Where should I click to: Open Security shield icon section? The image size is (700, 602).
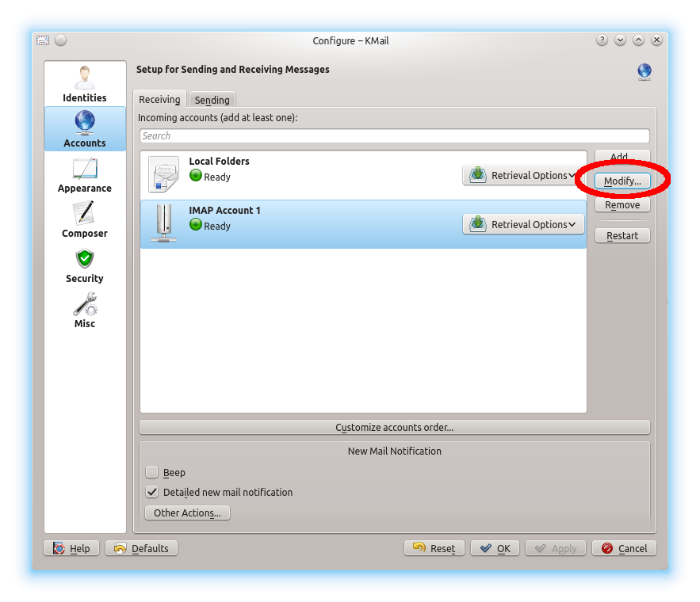[x=84, y=259]
